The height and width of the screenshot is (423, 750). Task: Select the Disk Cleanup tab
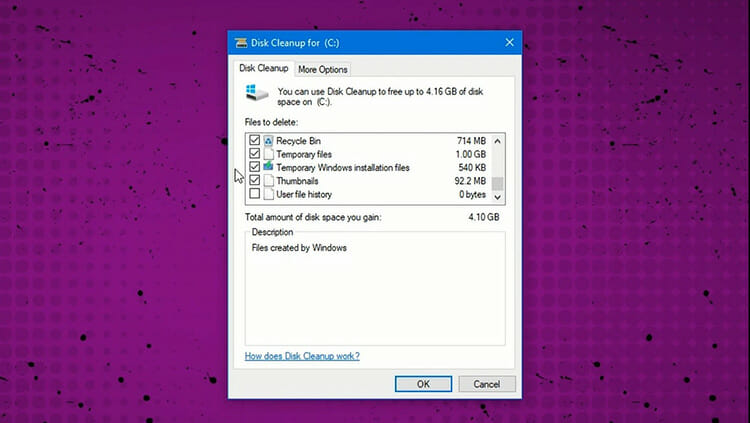[264, 68]
